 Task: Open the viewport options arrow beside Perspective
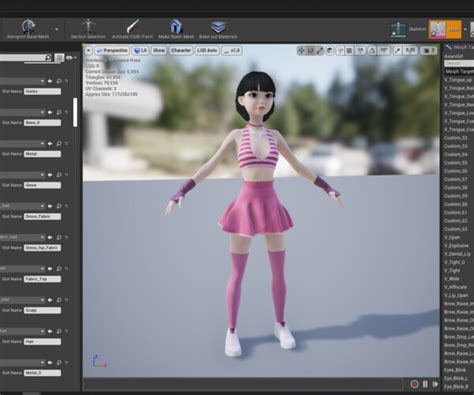click(88, 51)
